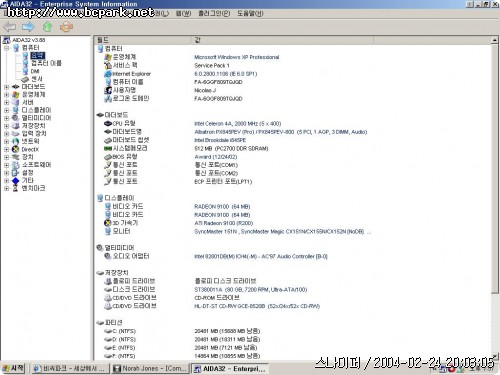Go back with the gray left arrow

(x=9, y=27)
